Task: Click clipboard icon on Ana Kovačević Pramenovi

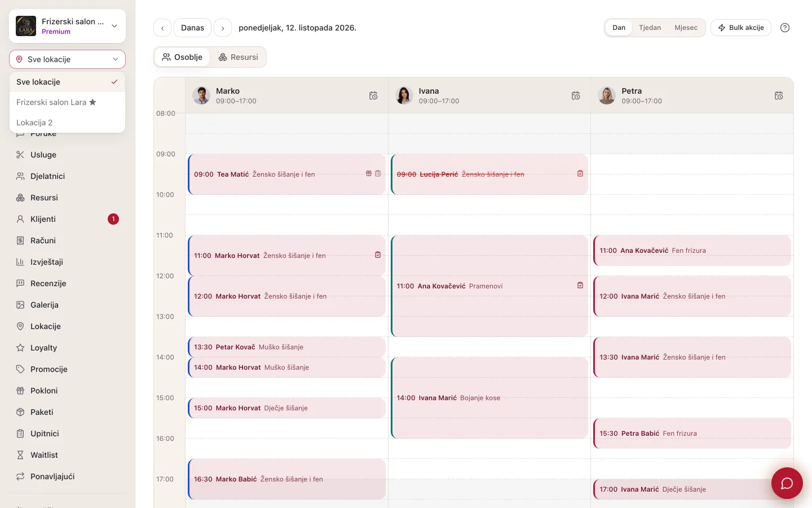Action: (x=580, y=286)
